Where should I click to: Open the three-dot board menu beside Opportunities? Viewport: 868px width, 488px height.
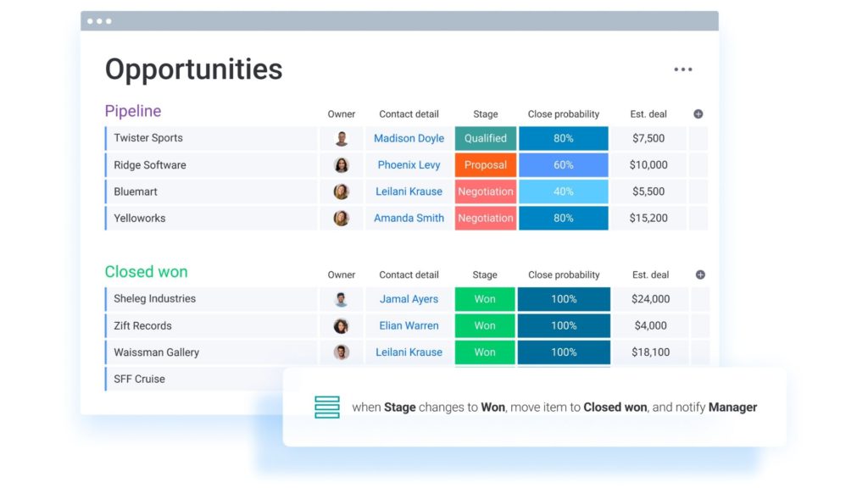point(682,69)
